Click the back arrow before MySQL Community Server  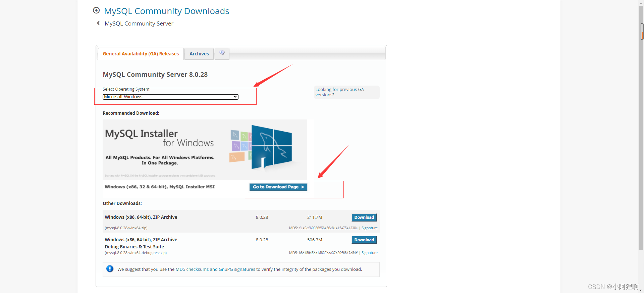98,23
